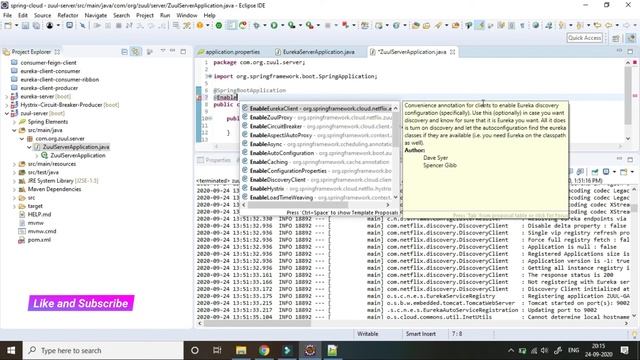Open Google Chrome from the taskbar

(264, 350)
